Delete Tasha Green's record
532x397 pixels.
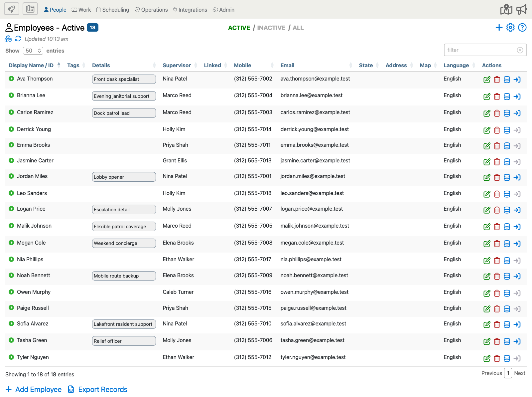497,341
